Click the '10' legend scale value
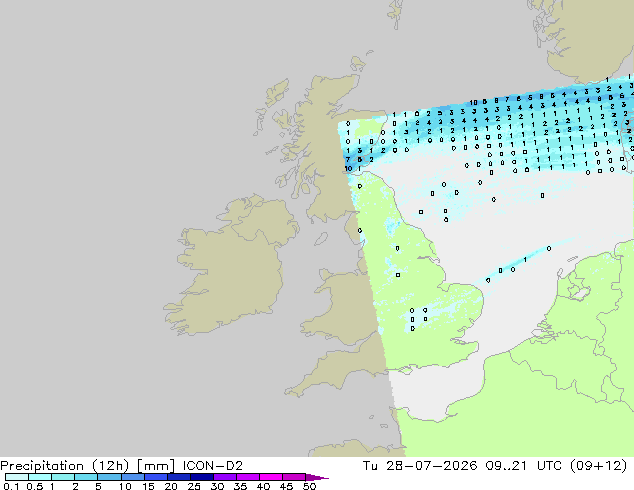Image resolution: width=634 pixels, height=490 pixels. pos(125,486)
